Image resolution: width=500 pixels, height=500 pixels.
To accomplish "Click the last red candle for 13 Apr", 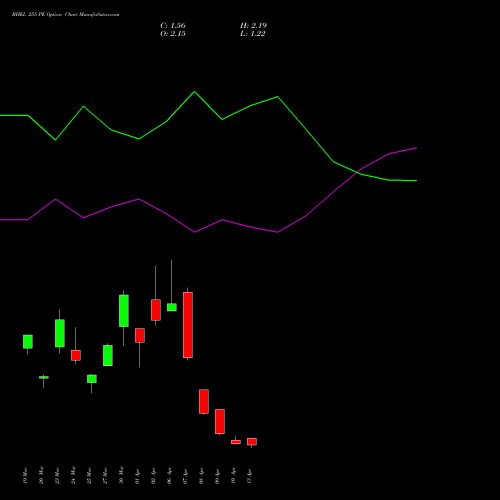I will pyautogui.click(x=252, y=442).
